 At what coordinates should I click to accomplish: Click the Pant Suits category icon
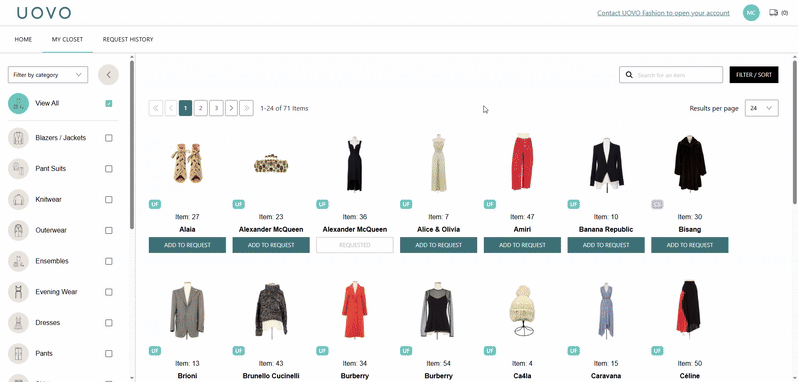click(18, 169)
